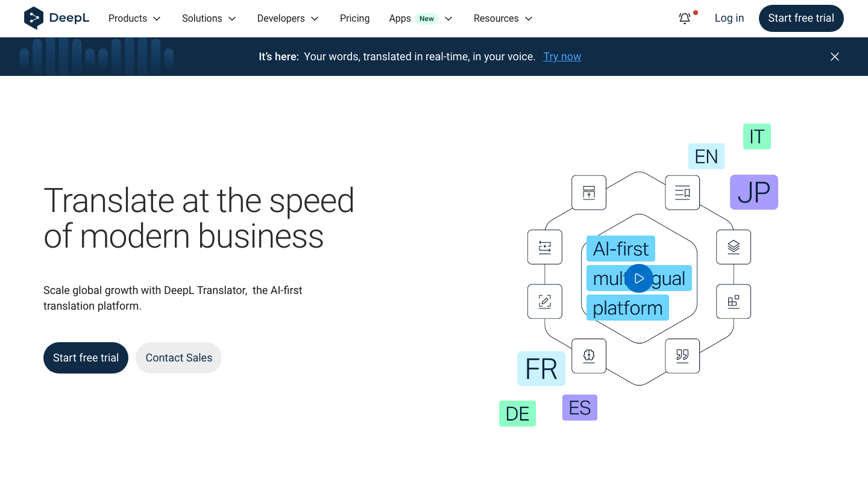The image size is (868, 494).
Task: Click the brain AI icon on the hexagon
Action: pos(589,355)
